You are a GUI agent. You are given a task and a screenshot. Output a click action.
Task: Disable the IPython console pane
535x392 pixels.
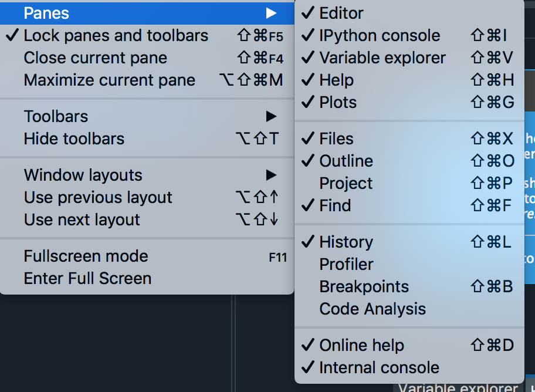point(380,35)
